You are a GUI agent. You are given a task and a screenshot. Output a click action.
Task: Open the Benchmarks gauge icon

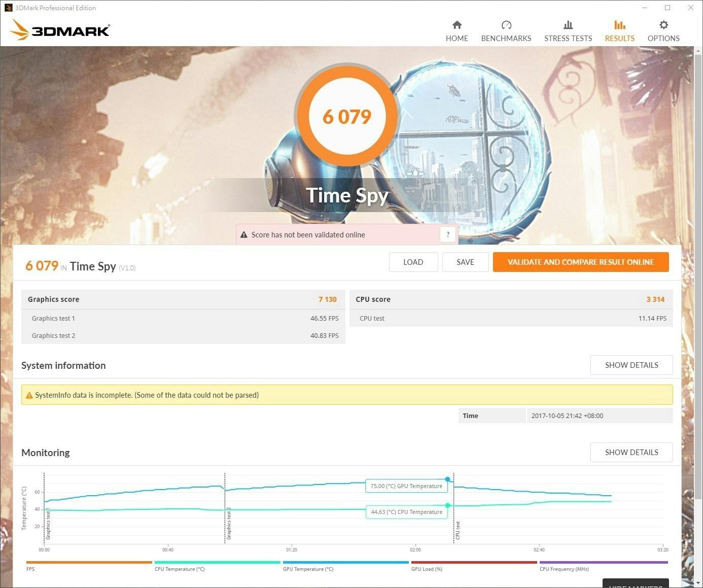[506, 25]
